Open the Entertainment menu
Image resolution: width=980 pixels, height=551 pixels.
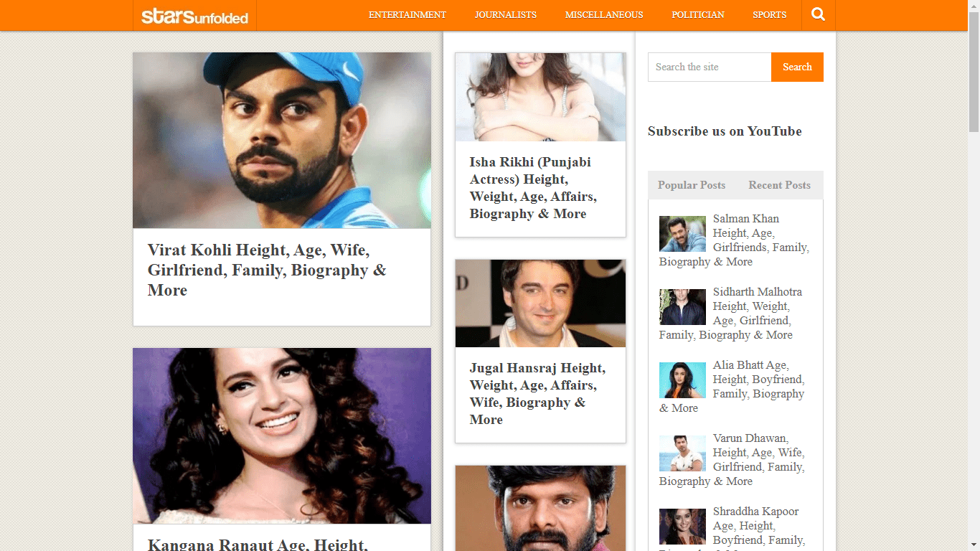click(407, 14)
